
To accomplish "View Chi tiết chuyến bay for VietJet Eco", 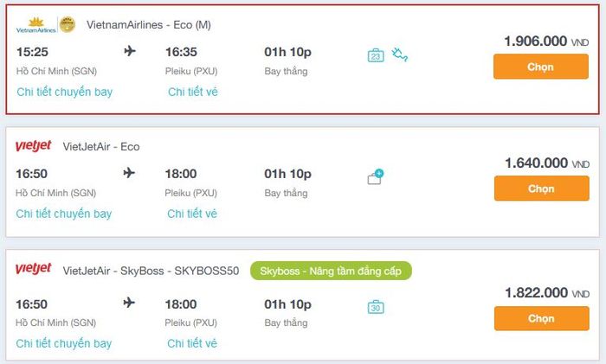I will point(64,214).
